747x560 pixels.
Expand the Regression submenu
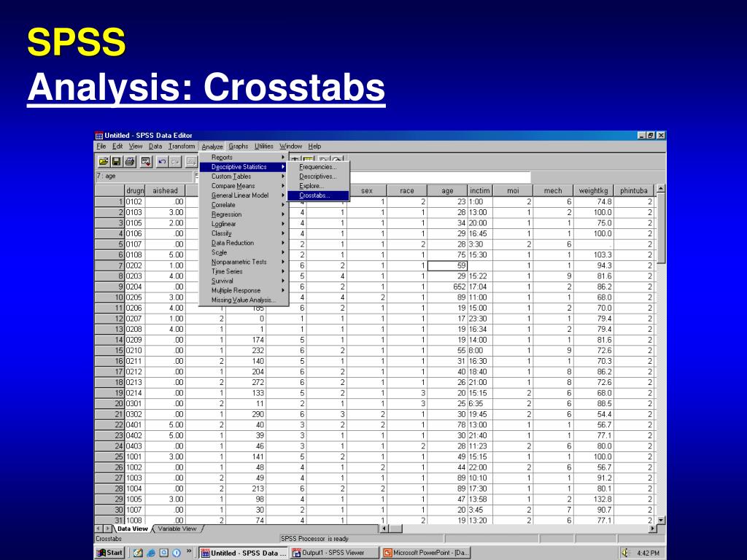244,214
